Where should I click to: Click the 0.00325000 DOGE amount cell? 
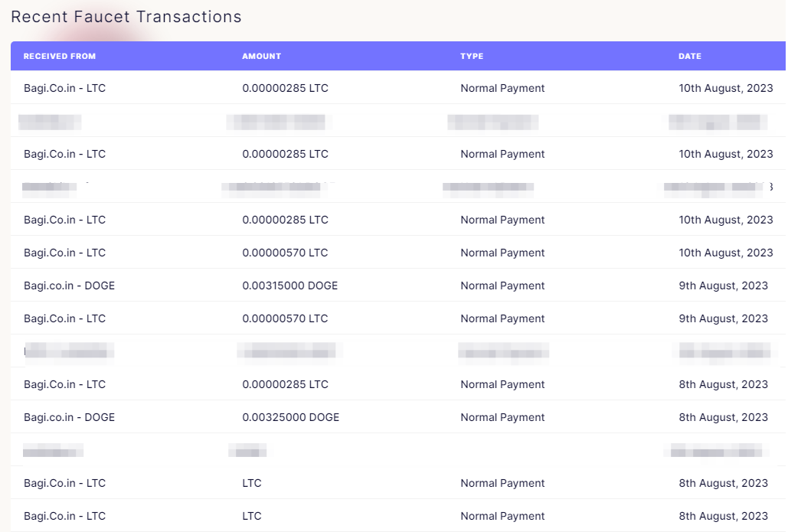(x=291, y=417)
